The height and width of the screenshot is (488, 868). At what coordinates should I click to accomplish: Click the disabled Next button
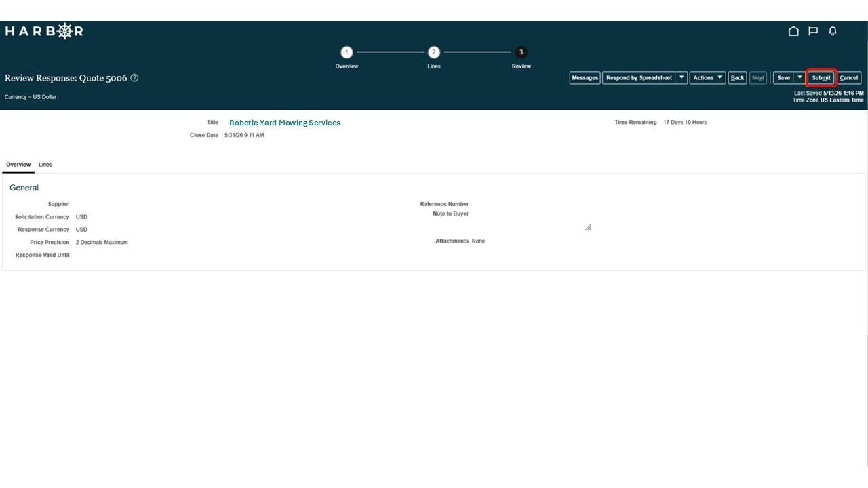point(758,78)
